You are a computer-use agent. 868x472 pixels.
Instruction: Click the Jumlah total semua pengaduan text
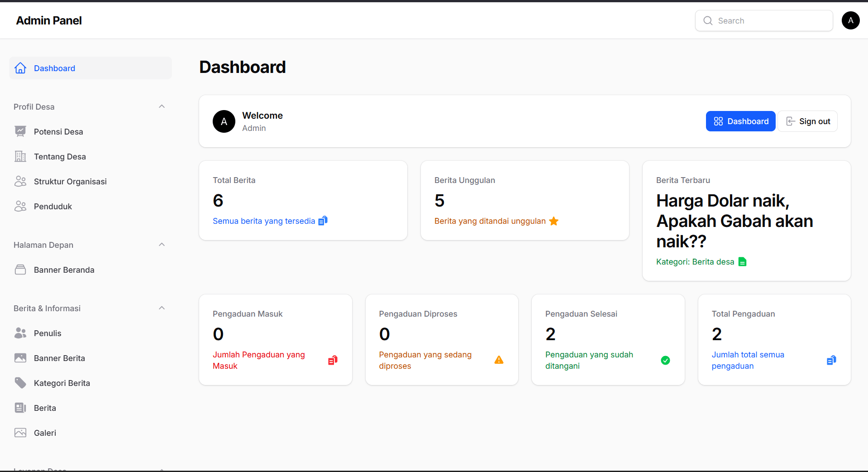748,360
